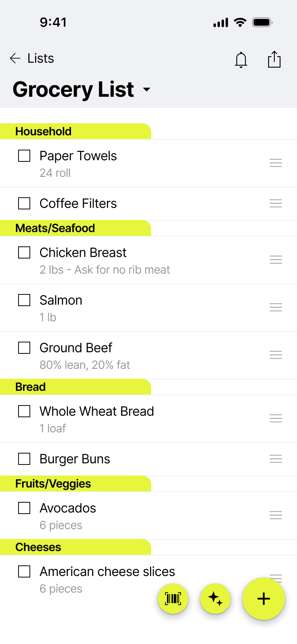Select the Cheeses category header
This screenshot has height=644, width=297.
tap(76, 547)
